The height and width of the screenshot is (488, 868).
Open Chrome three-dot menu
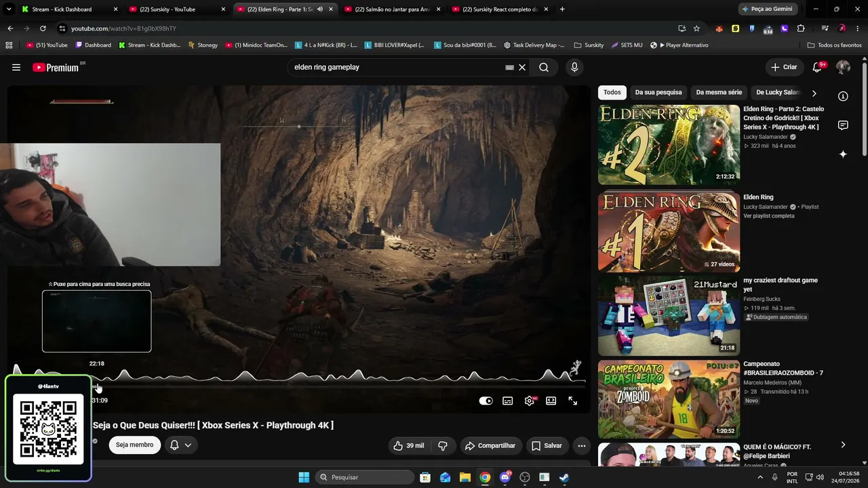858,28
